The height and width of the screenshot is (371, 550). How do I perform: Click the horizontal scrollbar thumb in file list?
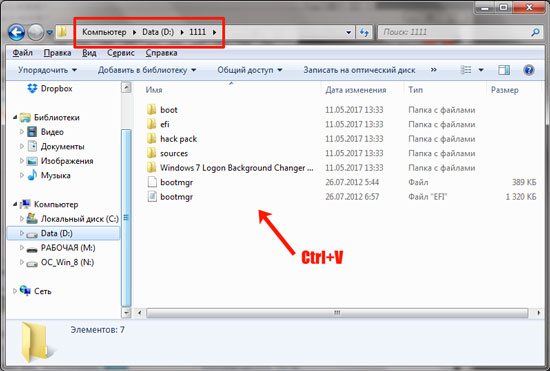coord(337,312)
